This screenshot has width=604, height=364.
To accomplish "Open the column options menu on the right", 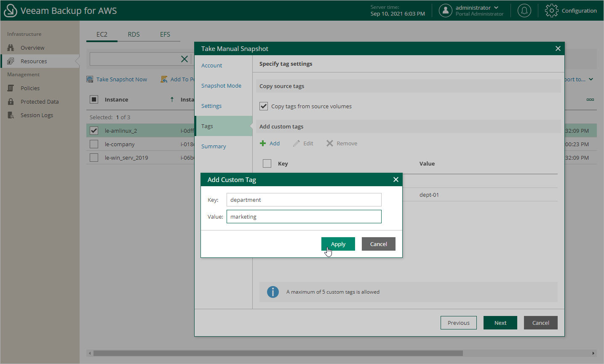I will pyautogui.click(x=590, y=99).
